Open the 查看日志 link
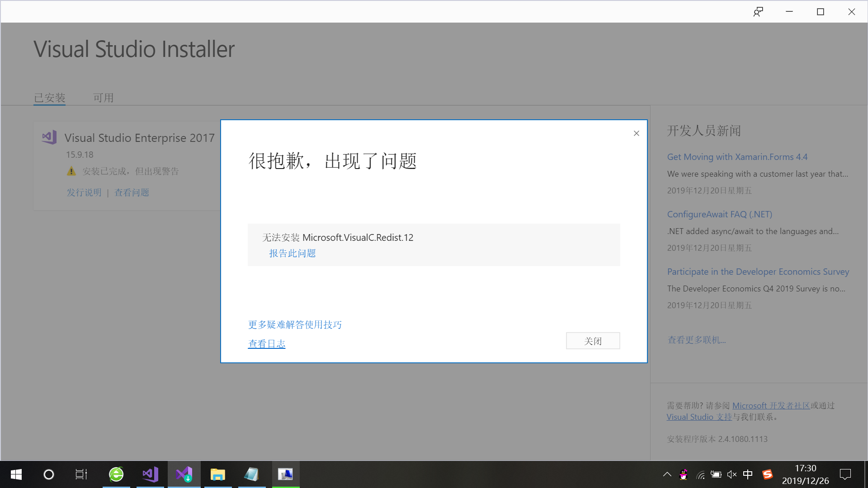 click(x=266, y=343)
